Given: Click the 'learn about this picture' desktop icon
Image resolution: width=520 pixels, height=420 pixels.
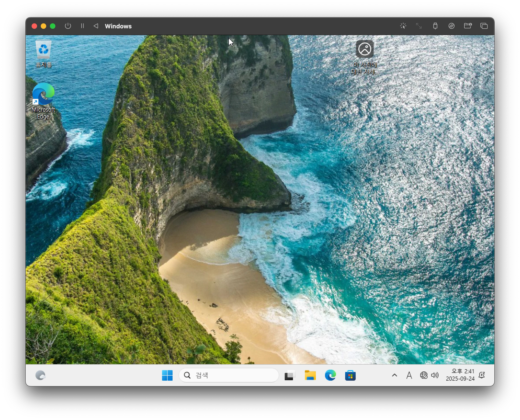Looking at the screenshot, I should click(365, 49).
